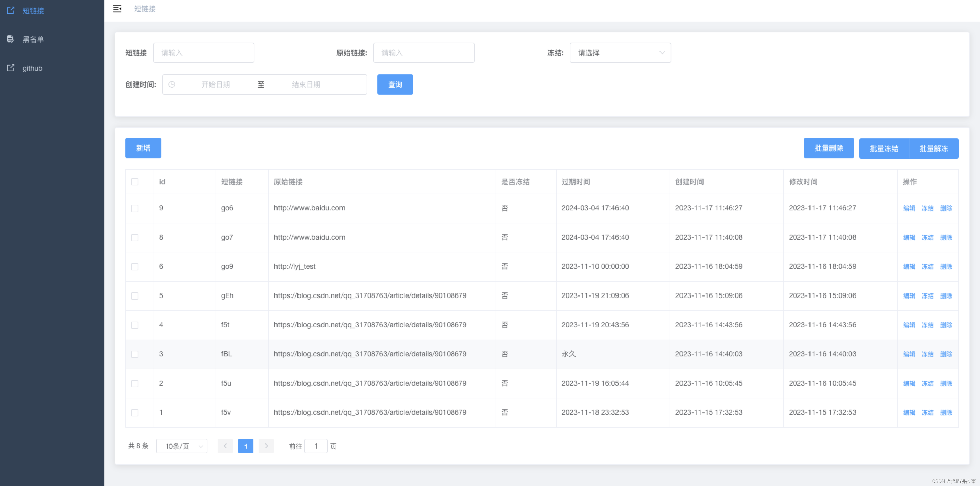Click the 前往 page number input
The width and height of the screenshot is (980, 486).
(x=316, y=446)
